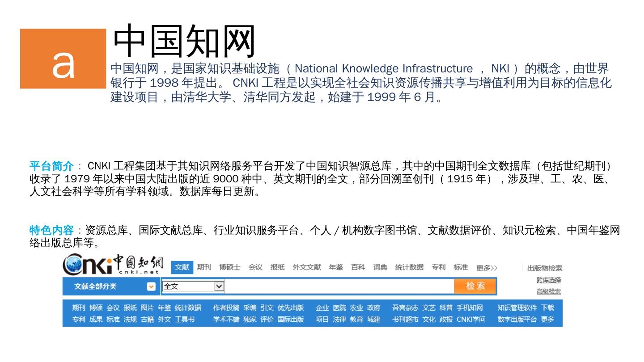644x362 pixels.
Task: Go to 高级检索 advanced search
Action: tap(549, 291)
